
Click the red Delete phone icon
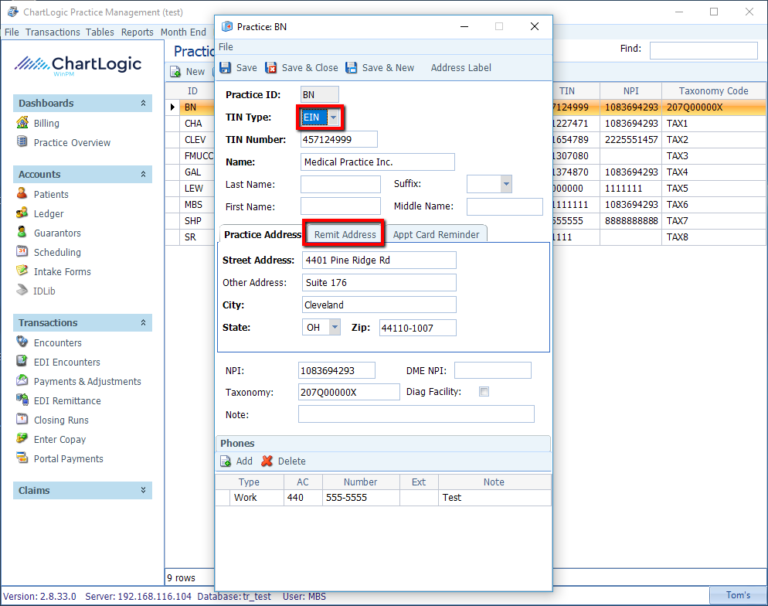point(267,461)
